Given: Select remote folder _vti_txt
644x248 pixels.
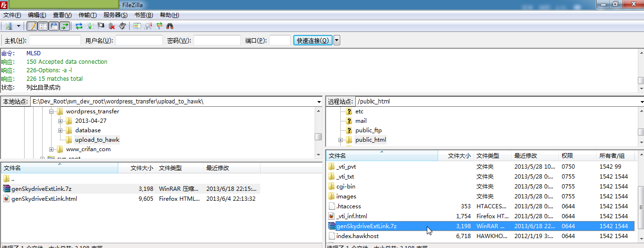Looking at the screenshot, I should click(x=480, y=176).
